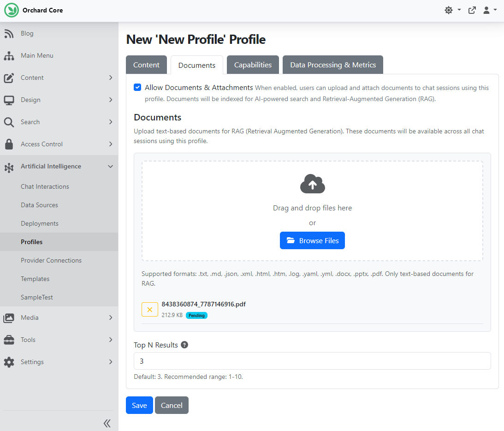Viewport: 504px width, 431px height.
Task: Click the Tools toolbox icon
Action: (9, 340)
